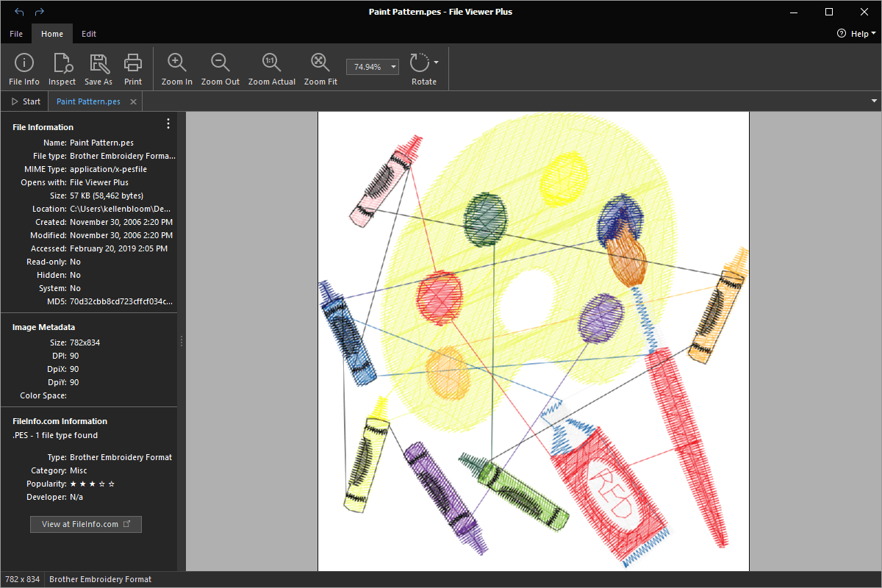The image size is (882, 588).
Task: Expand the Rotate dropdown arrow
Action: click(x=437, y=62)
